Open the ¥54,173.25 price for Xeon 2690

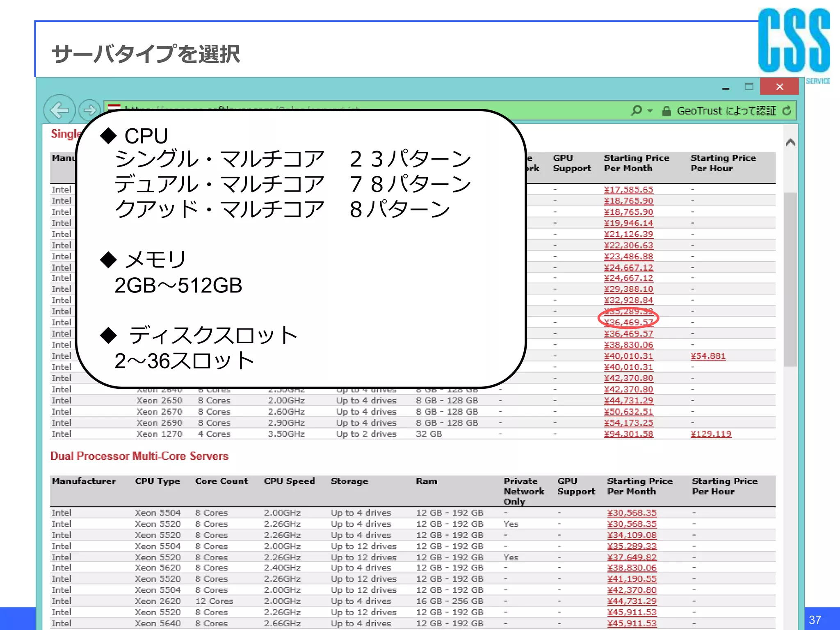pyautogui.click(x=628, y=422)
